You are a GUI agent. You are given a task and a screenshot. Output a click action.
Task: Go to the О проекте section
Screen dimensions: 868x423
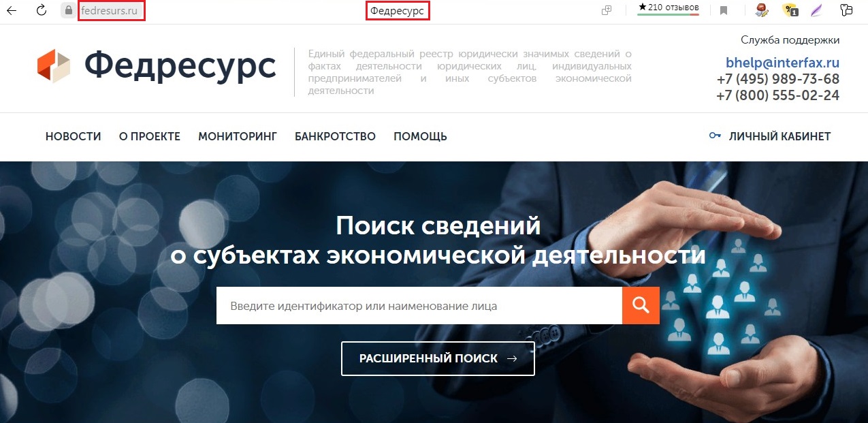tap(150, 136)
